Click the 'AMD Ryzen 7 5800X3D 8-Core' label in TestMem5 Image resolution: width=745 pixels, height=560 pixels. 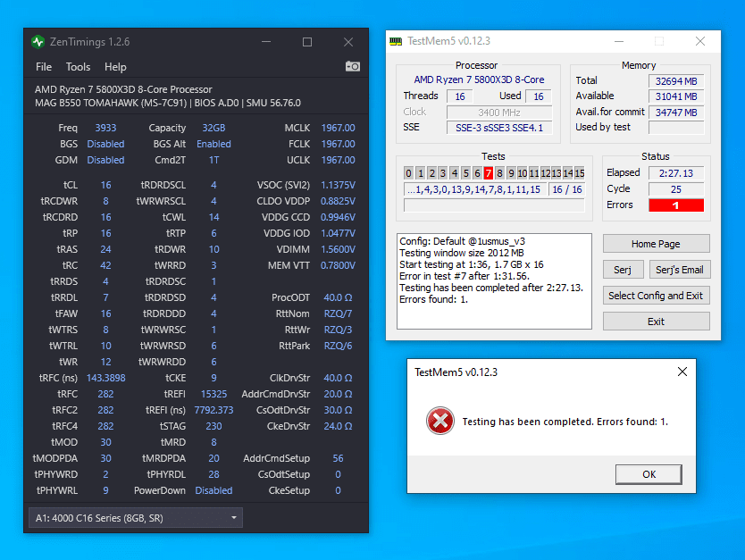(x=479, y=79)
